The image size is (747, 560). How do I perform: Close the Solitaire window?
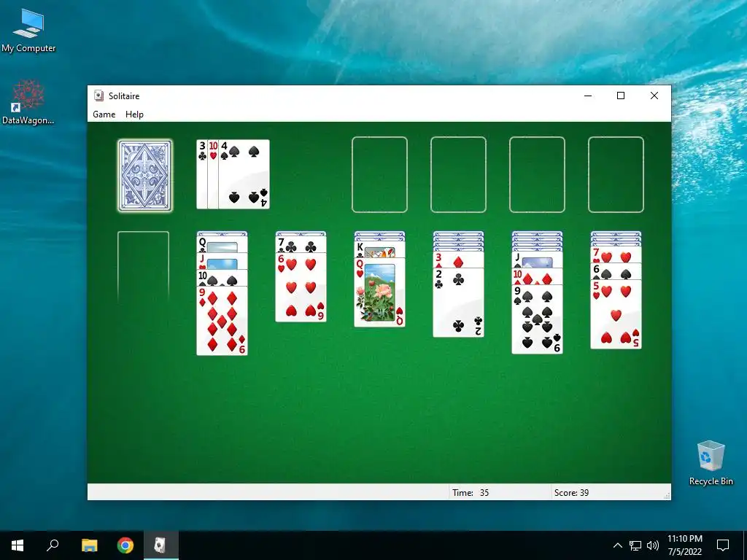pos(654,96)
